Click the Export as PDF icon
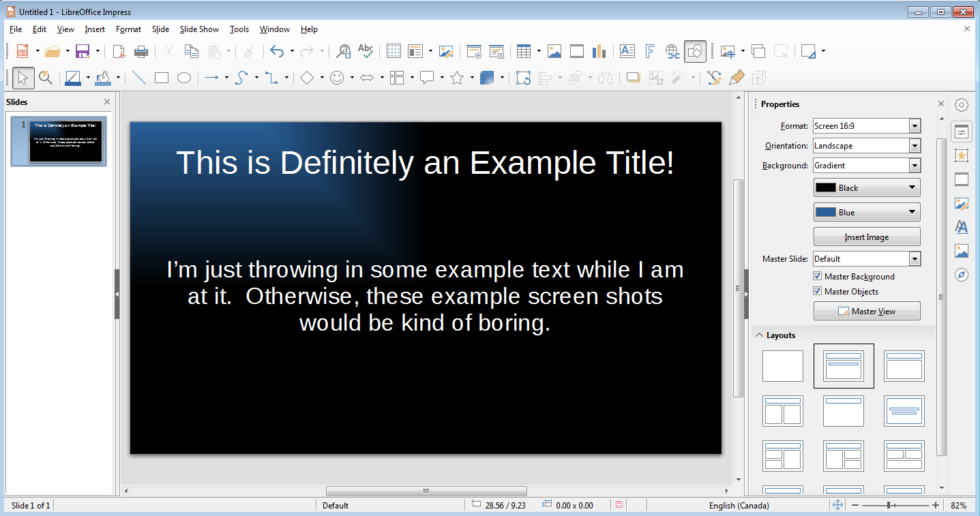Image resolution: width=980 pixels, height=516 pixels. [x=119, y=51]
